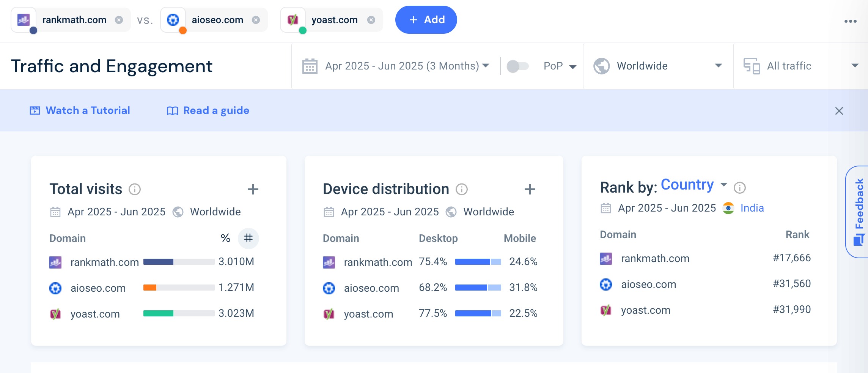Click the info icon beside Rank by Country
The height and width of the screenshot is (373, 868).
pos(740,188)
